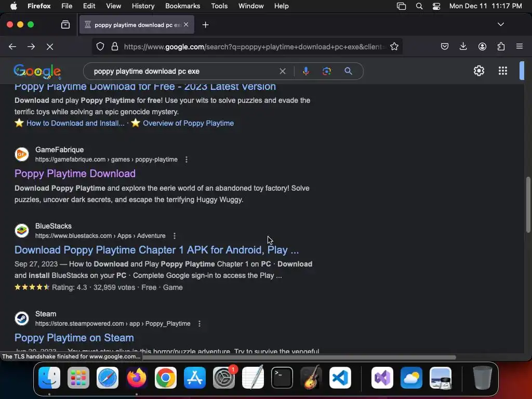532x399 pixels.
Task: Launch Google Chrome from the Dock
Action: tap(166, 378)
